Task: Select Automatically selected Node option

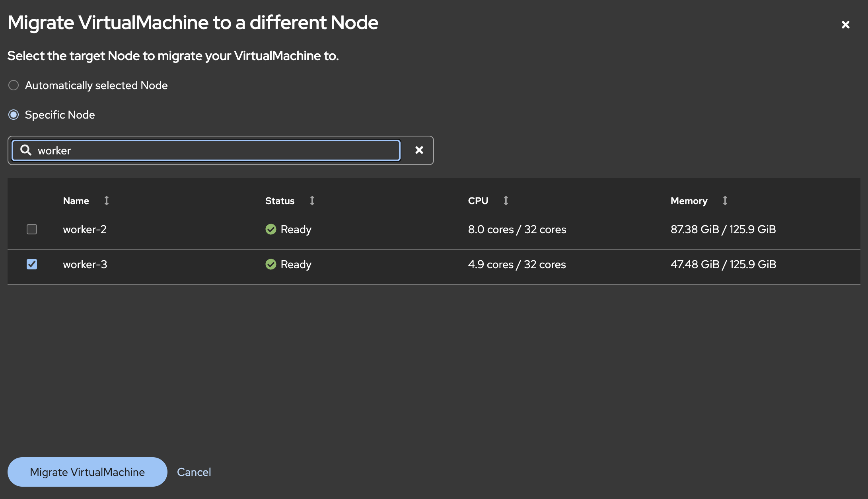Action: click(x=14, y=85)
